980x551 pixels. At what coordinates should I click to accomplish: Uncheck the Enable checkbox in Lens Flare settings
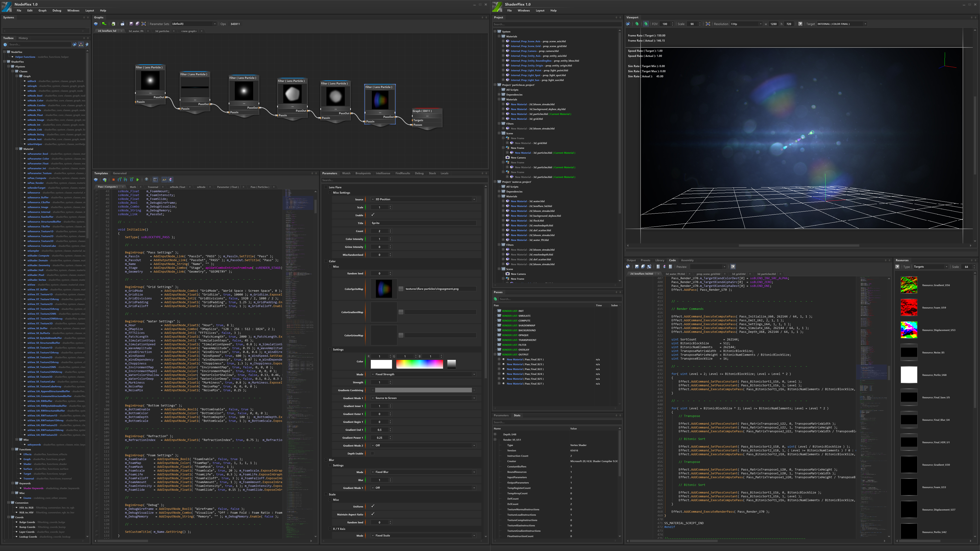point(373,215)
